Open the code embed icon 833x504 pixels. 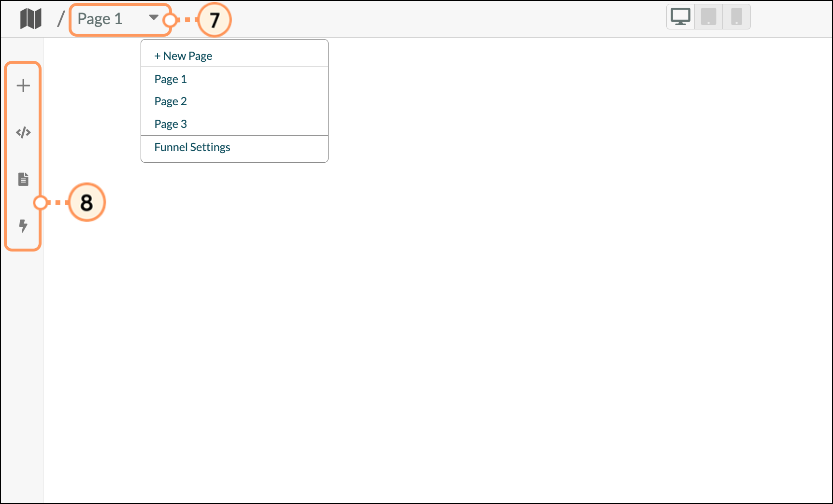tap(23, 132)
